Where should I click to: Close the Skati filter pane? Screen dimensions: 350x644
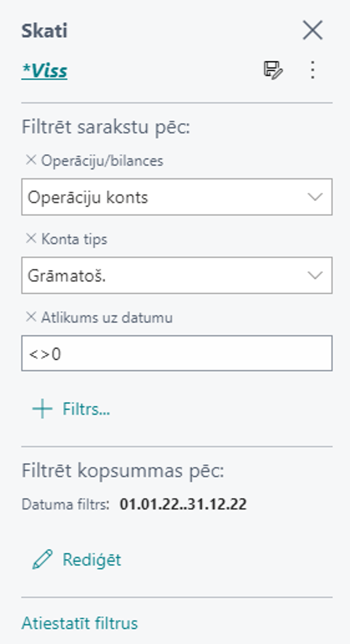tap(313, 30)
